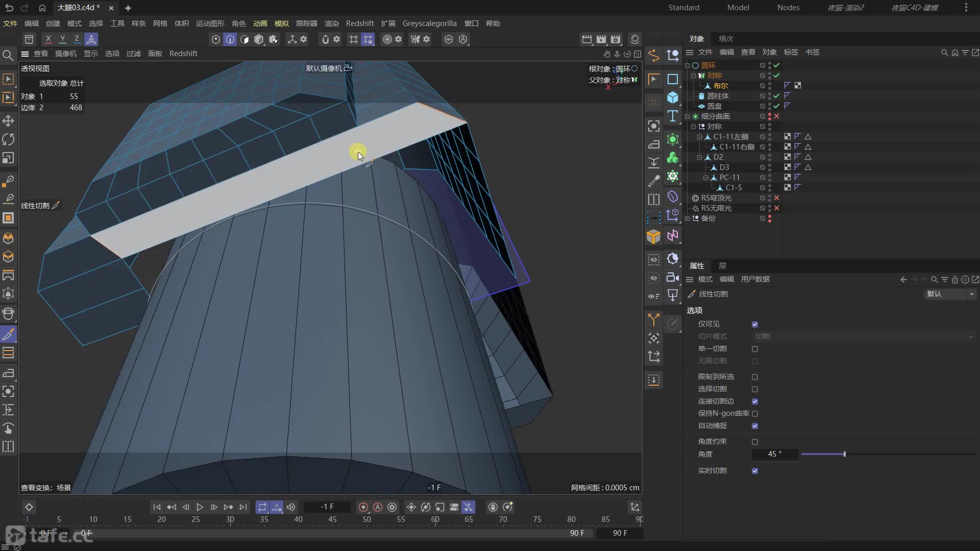Enable the 角度约束 checkbox

[x=755, y=442]
